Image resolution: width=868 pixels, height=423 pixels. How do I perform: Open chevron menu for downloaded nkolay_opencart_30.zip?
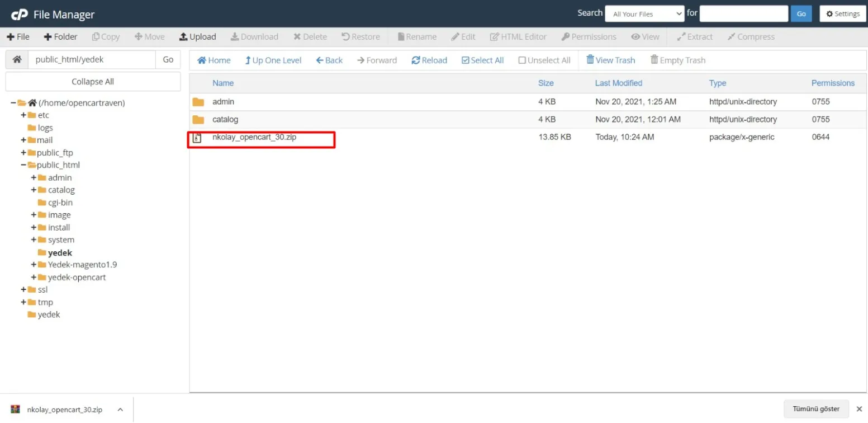point(120,410)
